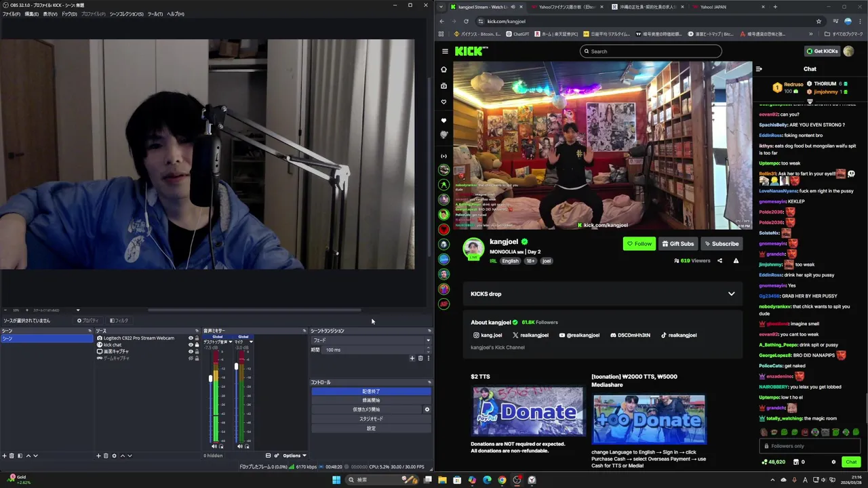Open advanced audio properties gears icon
The height and width of the screenshot is (488, 868).
pos(277,455)
